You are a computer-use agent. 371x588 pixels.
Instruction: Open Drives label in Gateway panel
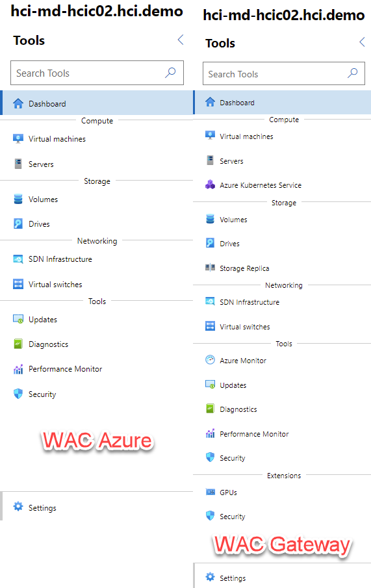pos(229,244)
